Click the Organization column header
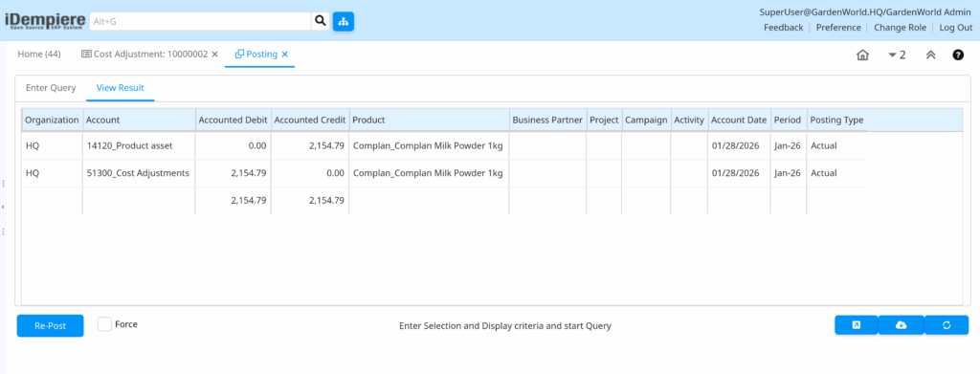 coord(52,120)
